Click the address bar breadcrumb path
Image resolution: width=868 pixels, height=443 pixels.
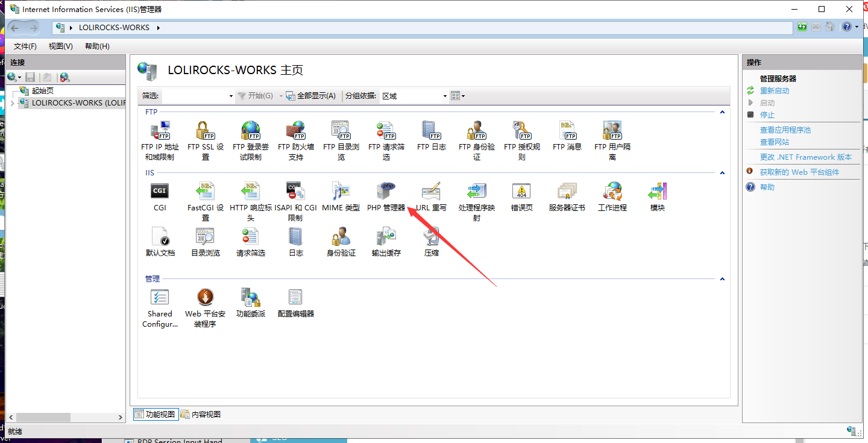[423, 28]
